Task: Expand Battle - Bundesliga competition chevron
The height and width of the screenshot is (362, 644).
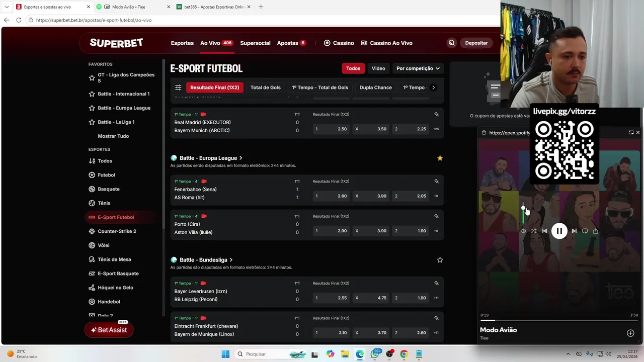Action: (x=231, y=260)
